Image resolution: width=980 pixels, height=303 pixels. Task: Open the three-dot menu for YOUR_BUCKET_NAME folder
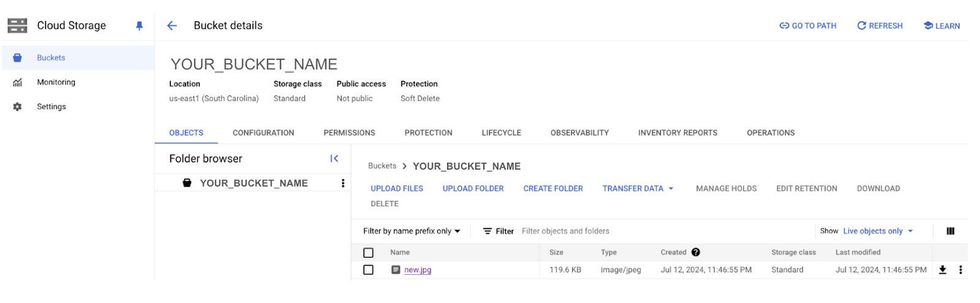click(x=343, y=183)
